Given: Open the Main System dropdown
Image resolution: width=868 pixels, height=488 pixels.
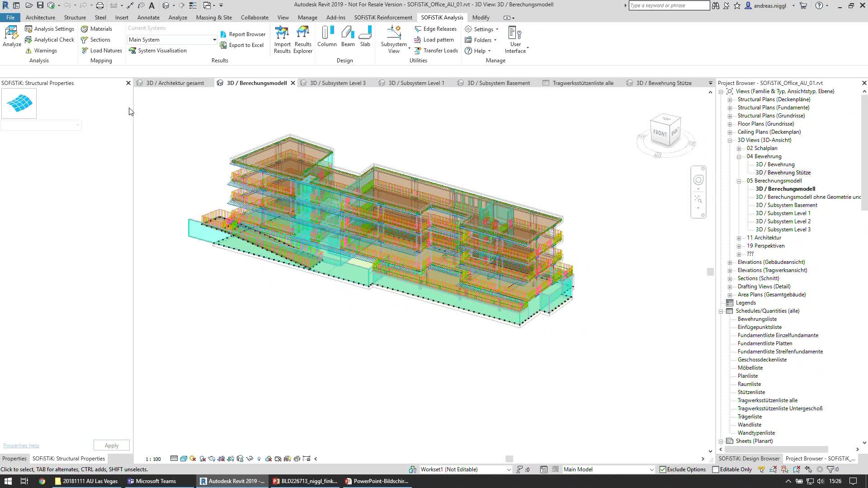Looking at the screenshot, I should [x=214, y=40].
